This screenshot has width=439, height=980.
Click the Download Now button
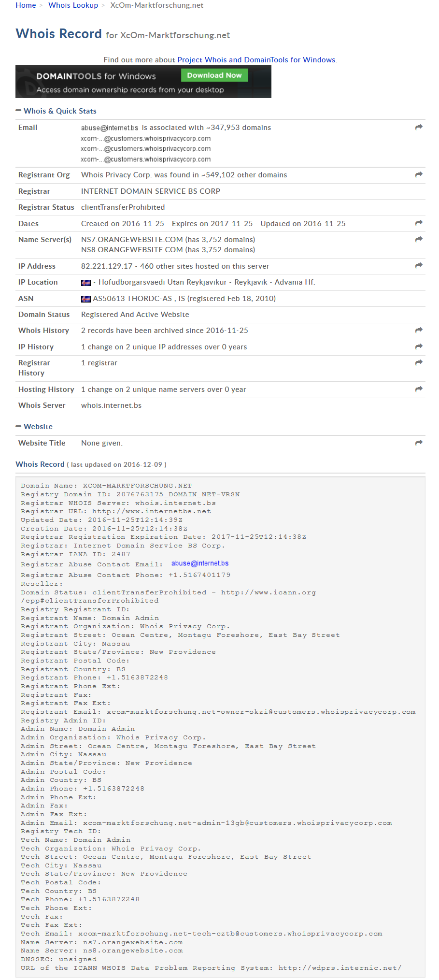coord(214,75)
